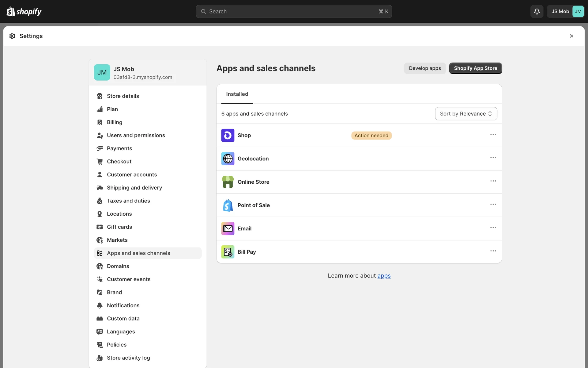Open notifications bell in top bar
This screenshot has height=368, width=588.
pyautogui.click(x=537, y=11)
